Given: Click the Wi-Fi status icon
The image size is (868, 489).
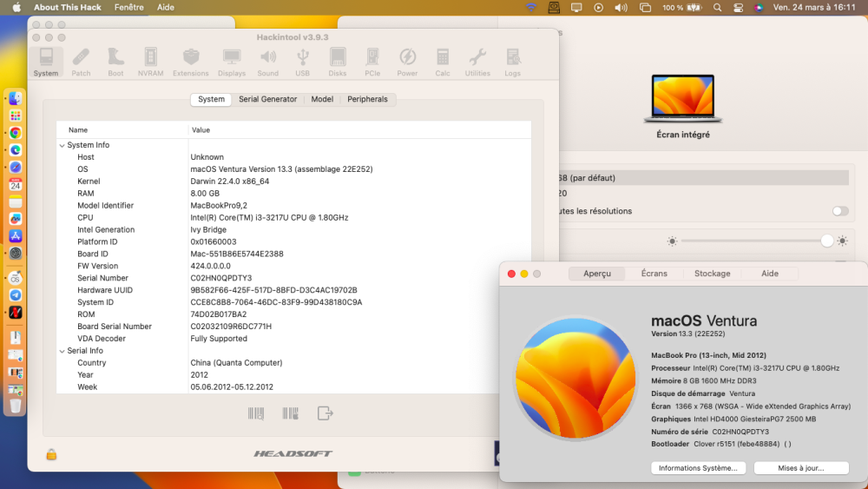Looking at the screenshot, I should point(531,8).
